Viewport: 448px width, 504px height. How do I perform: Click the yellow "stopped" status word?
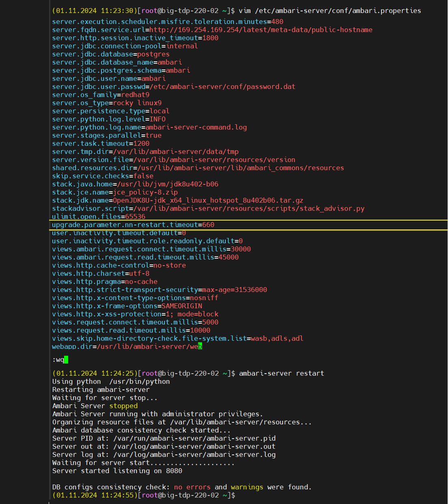click(123, 406)
